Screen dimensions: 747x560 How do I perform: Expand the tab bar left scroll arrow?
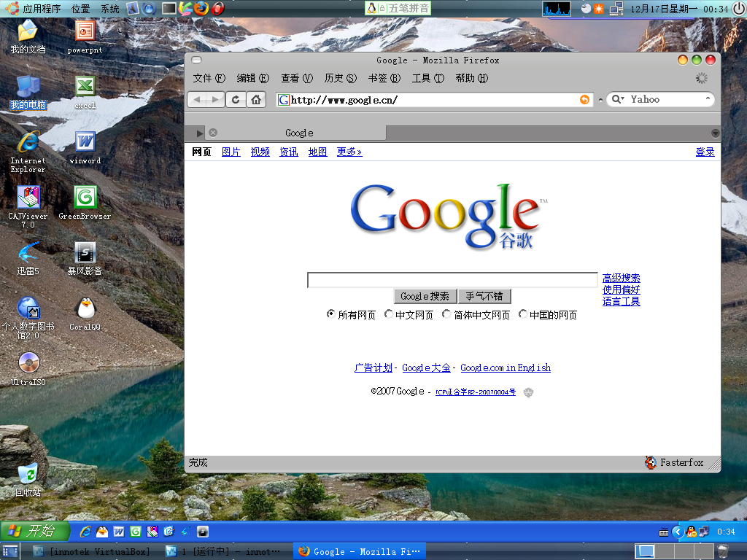click(200, 133)
